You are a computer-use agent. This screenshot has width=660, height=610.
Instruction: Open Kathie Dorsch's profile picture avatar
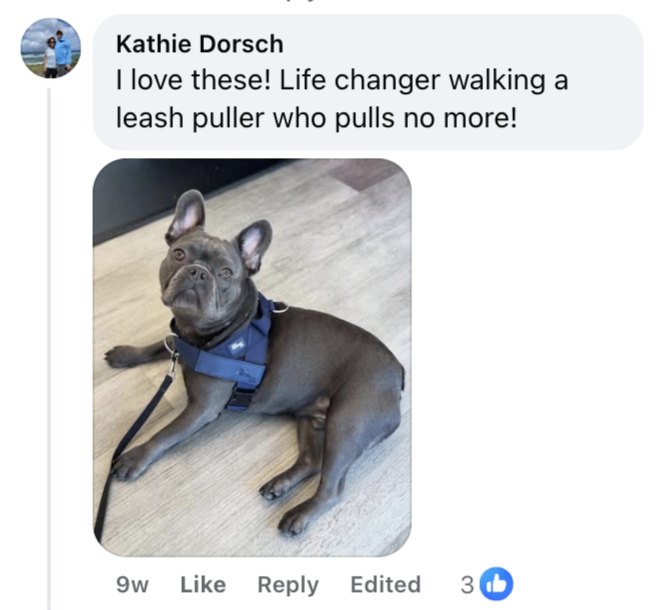click(51, 48)
